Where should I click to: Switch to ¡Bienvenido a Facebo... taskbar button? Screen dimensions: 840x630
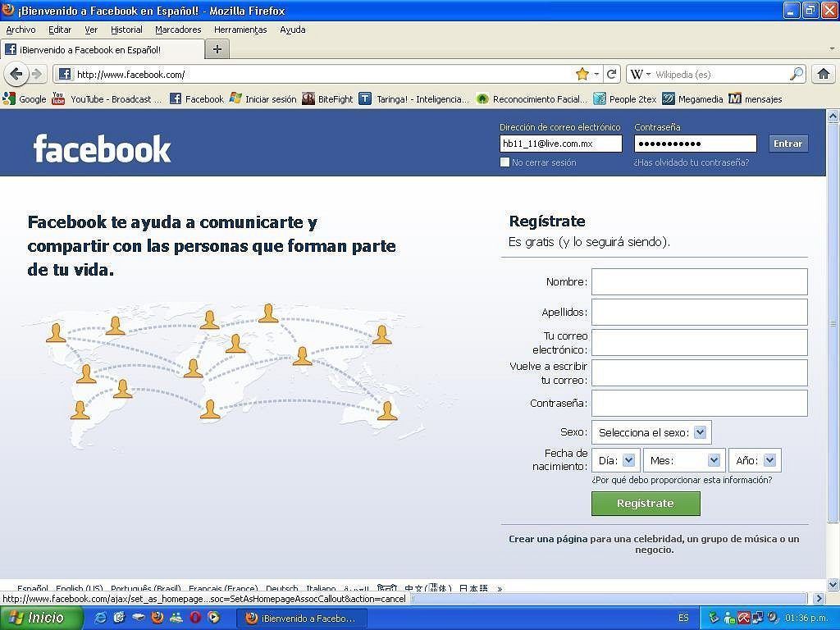302,619
